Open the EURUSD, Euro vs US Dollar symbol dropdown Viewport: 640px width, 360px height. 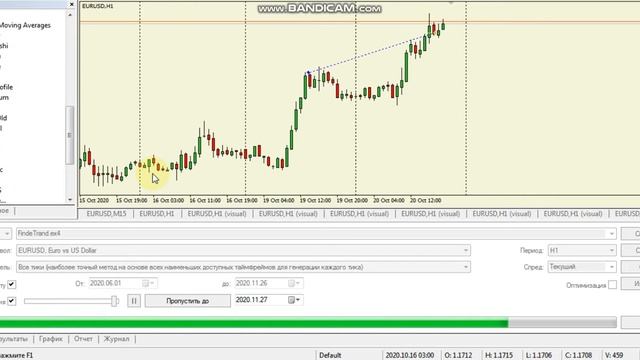coord(466,250)
